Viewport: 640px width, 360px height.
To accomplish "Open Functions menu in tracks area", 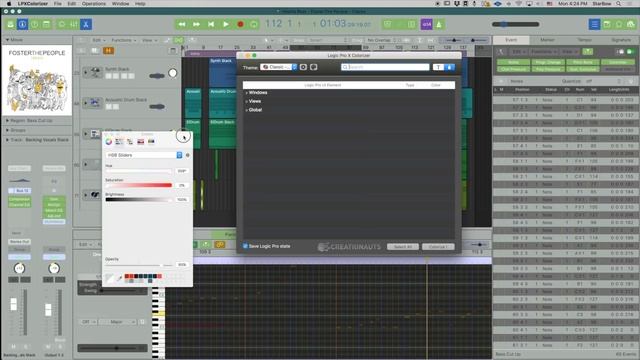I will pos(123,40).
